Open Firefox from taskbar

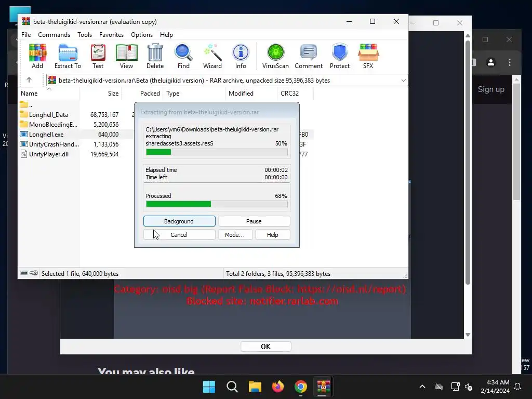[x=278, y=387]
